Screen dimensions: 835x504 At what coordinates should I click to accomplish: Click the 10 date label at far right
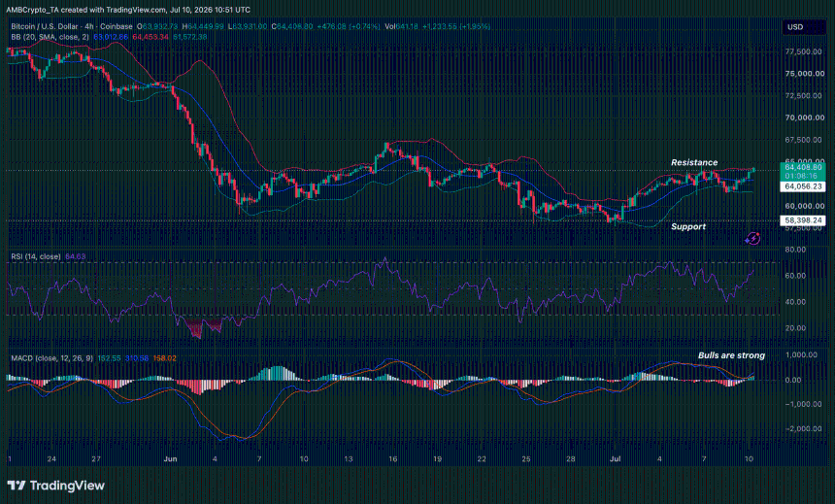(749, 458)
